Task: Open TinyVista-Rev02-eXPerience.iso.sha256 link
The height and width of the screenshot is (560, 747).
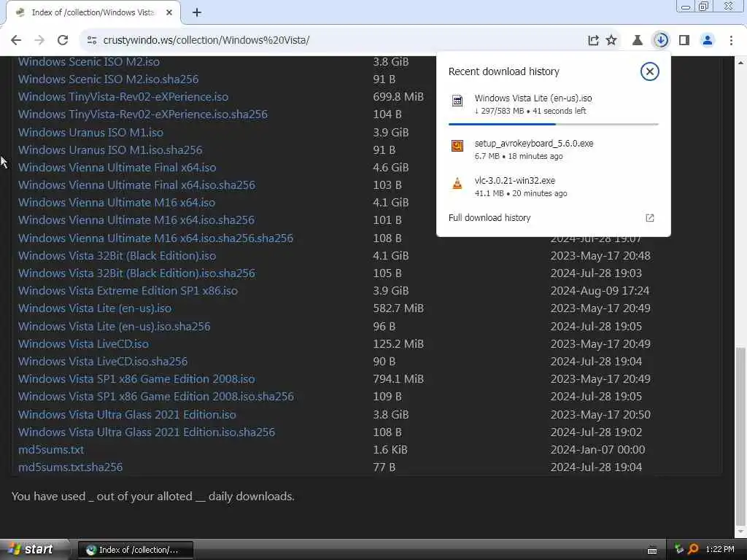Action: coord(143,114)
